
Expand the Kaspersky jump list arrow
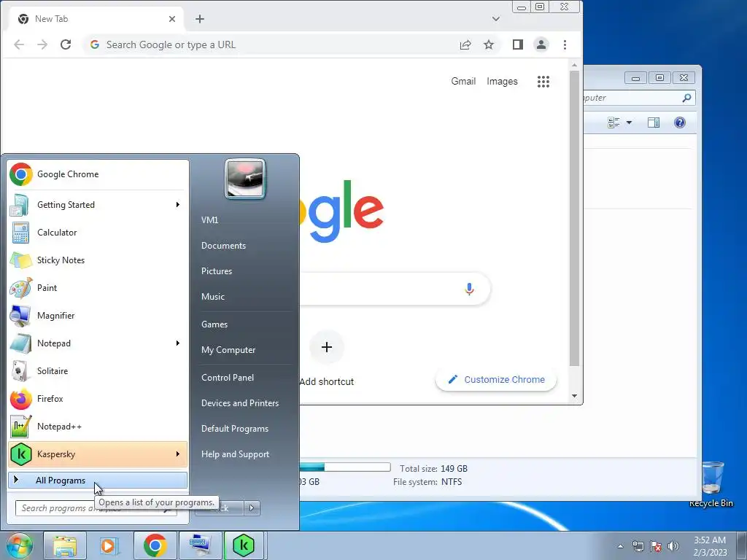[x=178, y=454]
